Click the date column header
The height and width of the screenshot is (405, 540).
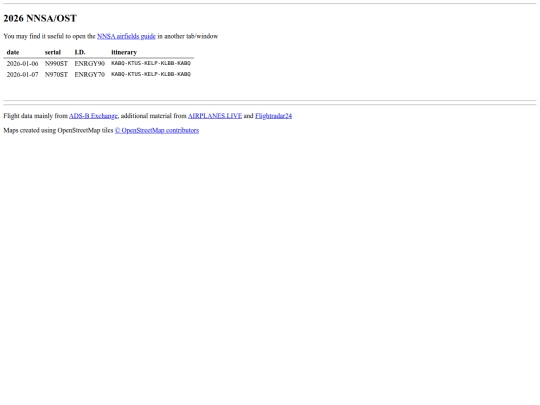coord(13,52)
